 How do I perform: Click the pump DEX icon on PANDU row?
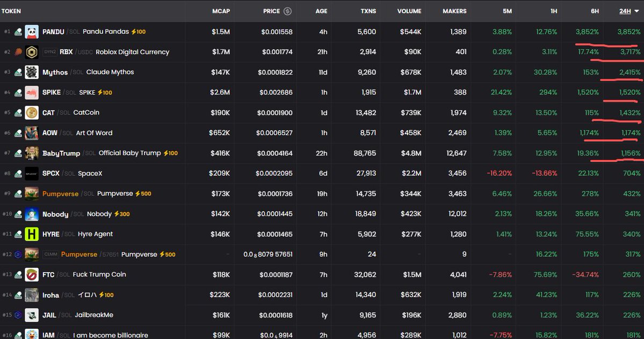pos(18,32)
